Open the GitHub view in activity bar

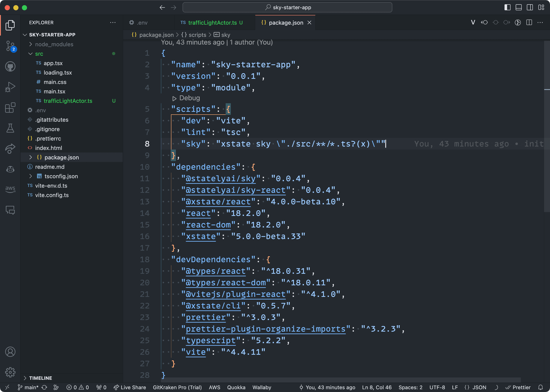10,66
